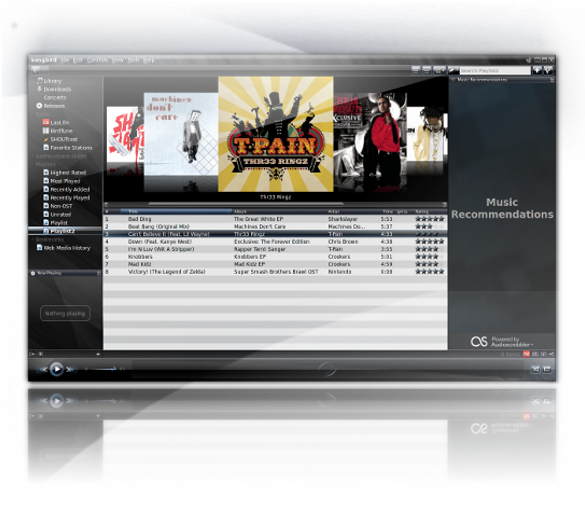Click the Search Playlist2 input field
585x505 pixels.
pyautogui.click(x=495, y=70)
